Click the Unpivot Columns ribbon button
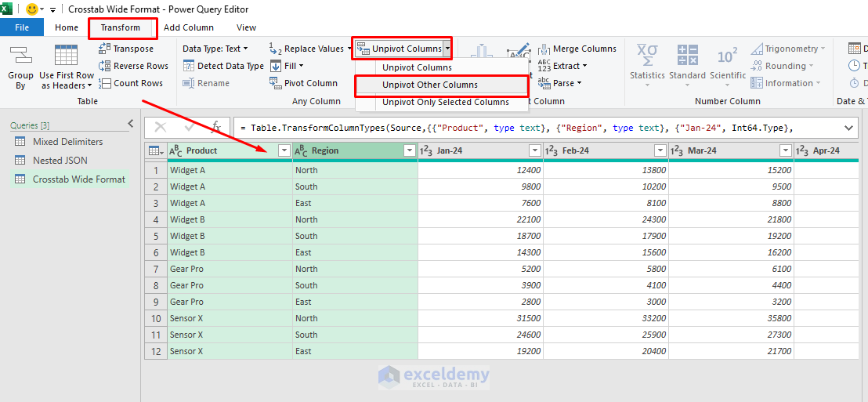Viewport: 868px width, 402px height. point(399,49)
